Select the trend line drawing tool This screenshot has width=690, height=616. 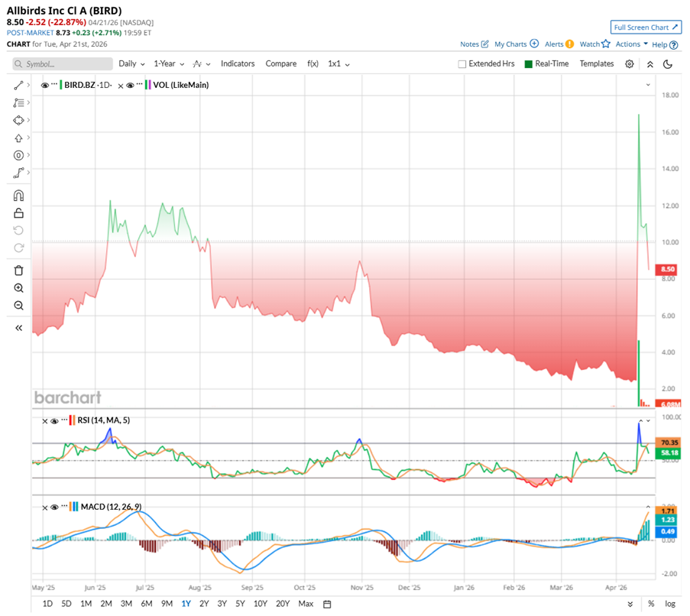pyautogui.click(x=18, y=86)
